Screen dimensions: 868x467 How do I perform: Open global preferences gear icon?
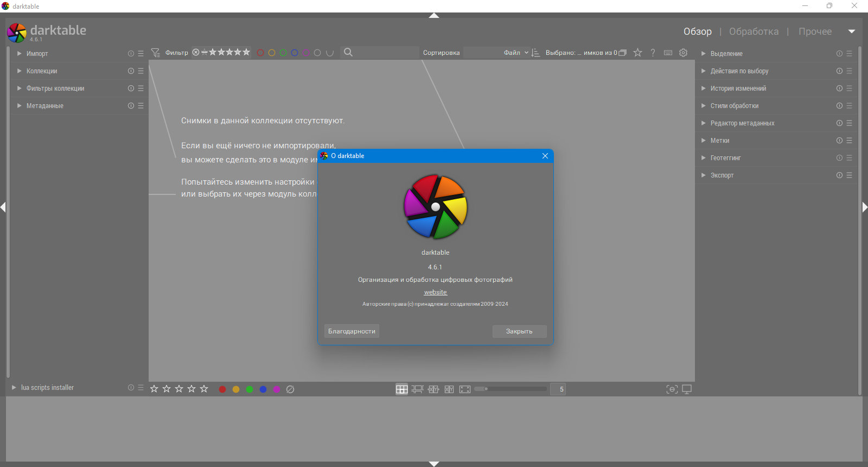[x=684, y=53]
